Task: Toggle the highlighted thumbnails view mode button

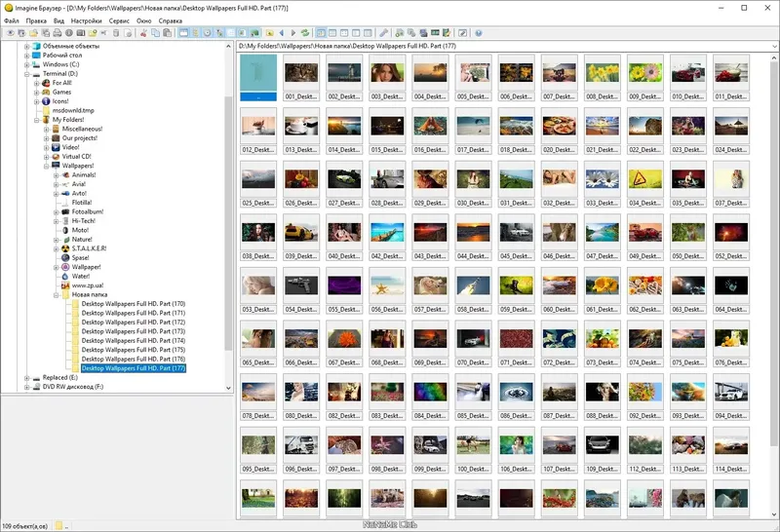Action: pos(322,33)
